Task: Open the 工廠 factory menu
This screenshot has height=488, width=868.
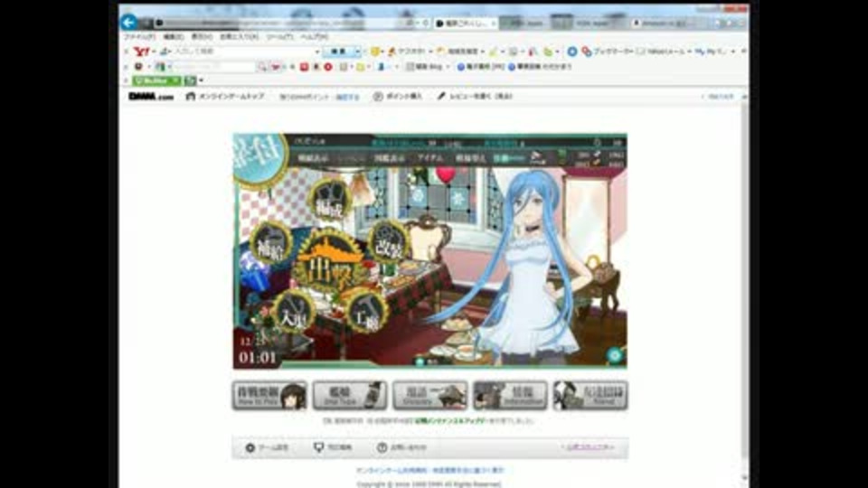Action: (365, 312)
